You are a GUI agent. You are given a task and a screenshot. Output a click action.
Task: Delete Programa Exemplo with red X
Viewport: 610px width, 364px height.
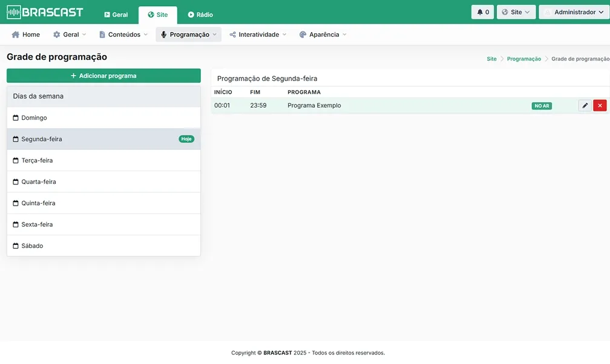pos(600,105)
